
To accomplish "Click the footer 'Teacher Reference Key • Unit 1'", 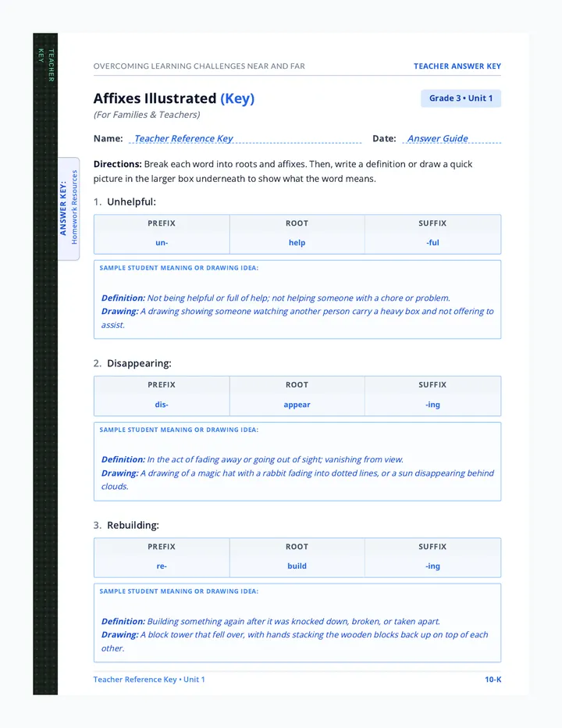I will click(x=149, y=680).
